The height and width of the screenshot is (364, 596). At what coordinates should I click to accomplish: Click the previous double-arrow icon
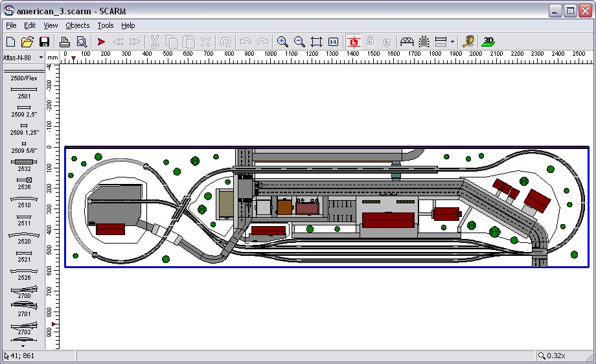pyautogui.click(x=118, y=41)
